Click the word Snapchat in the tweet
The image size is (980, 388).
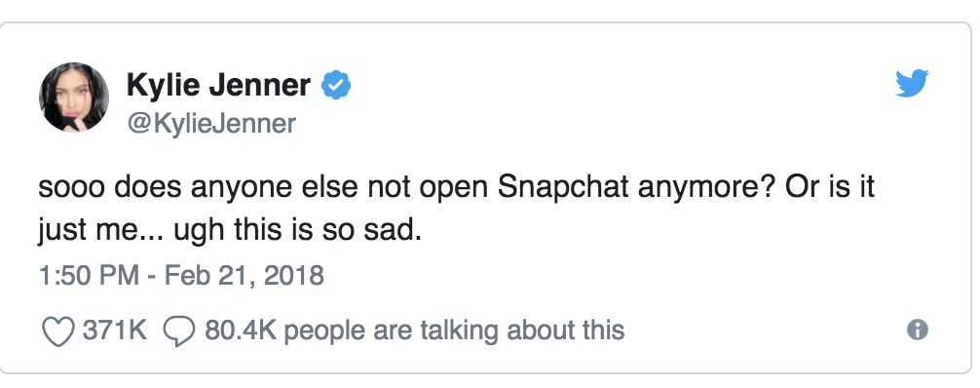[562, 188]
